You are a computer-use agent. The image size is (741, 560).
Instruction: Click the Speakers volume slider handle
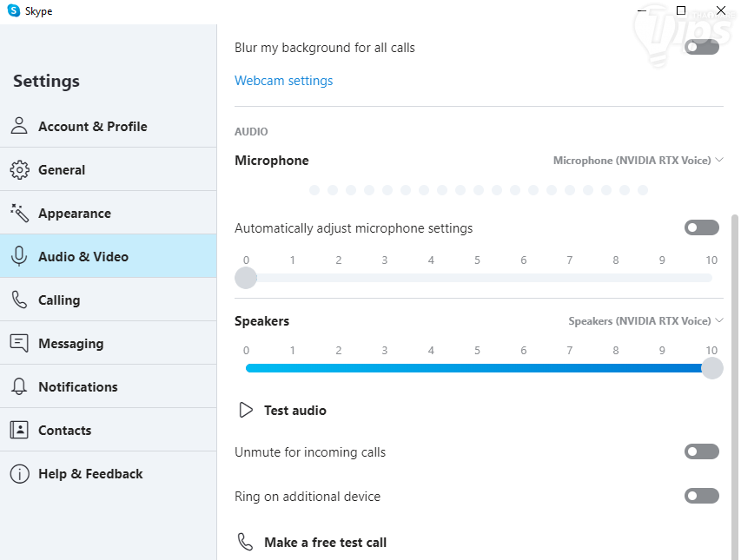coord(711,368)
